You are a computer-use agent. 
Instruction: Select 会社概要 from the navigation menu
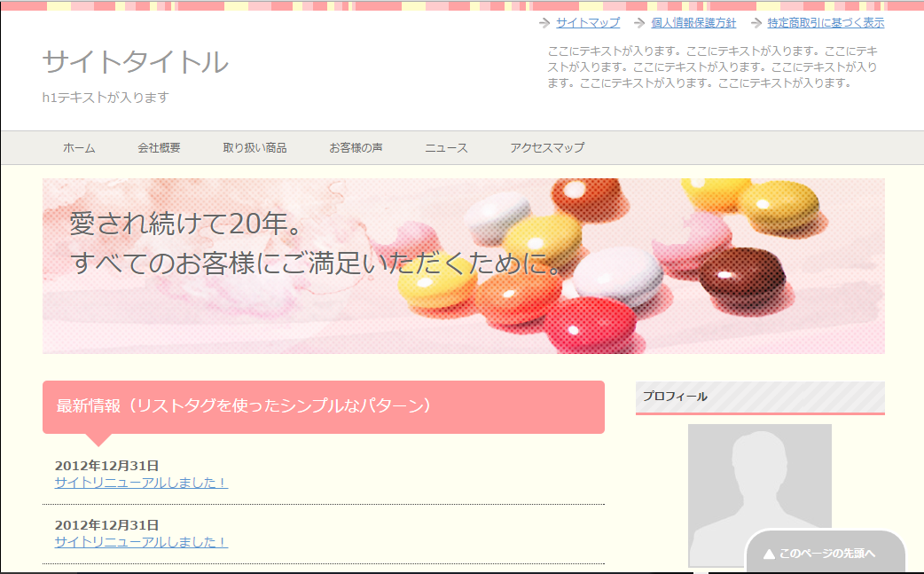click(159, 148)
